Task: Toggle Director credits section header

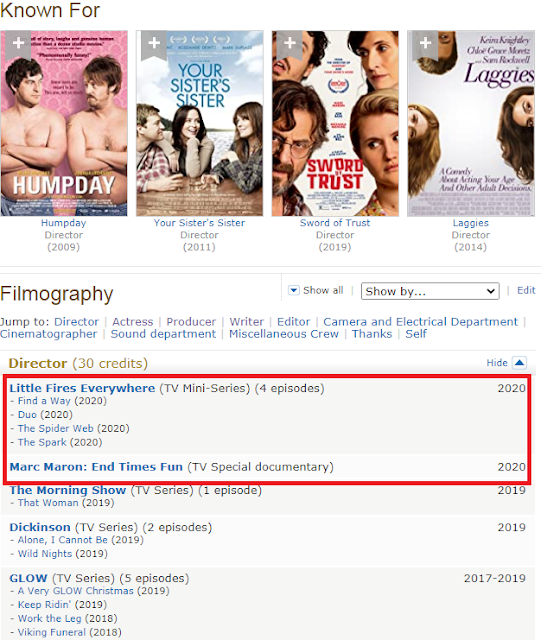Action: click(78, 363)
